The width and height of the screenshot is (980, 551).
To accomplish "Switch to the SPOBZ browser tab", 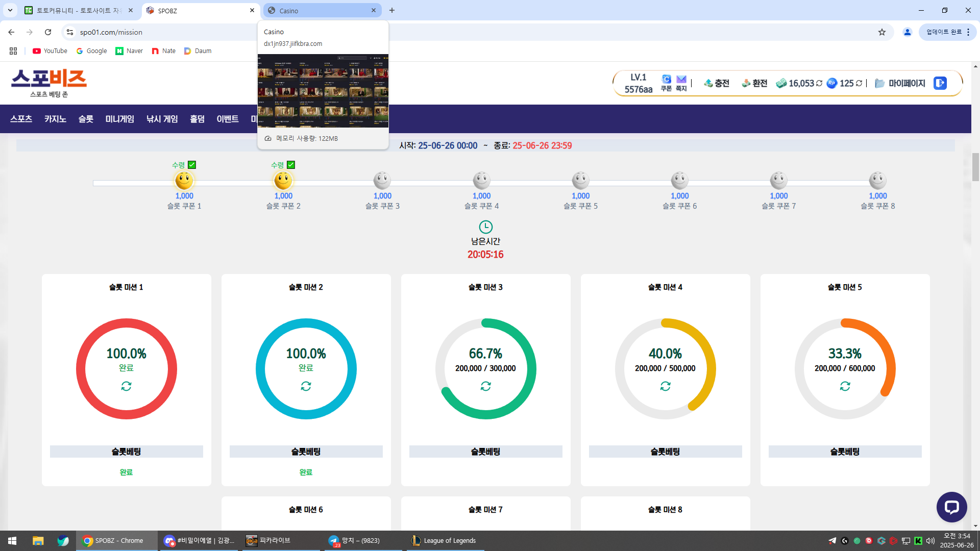I will coord(200,10).
